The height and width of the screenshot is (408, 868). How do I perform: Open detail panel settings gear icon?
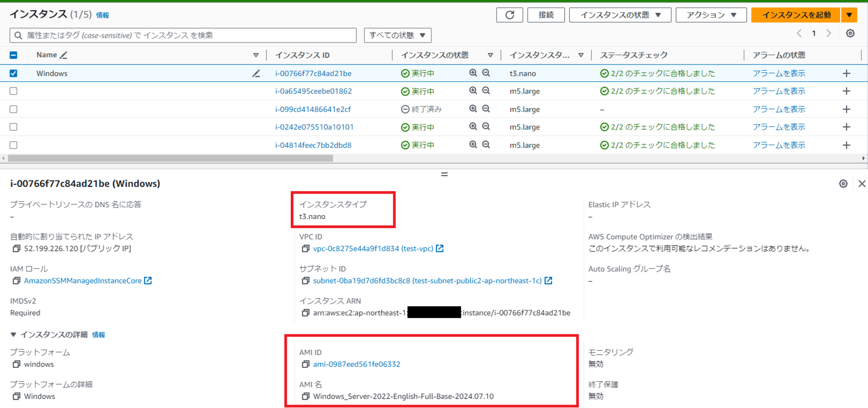843,184
